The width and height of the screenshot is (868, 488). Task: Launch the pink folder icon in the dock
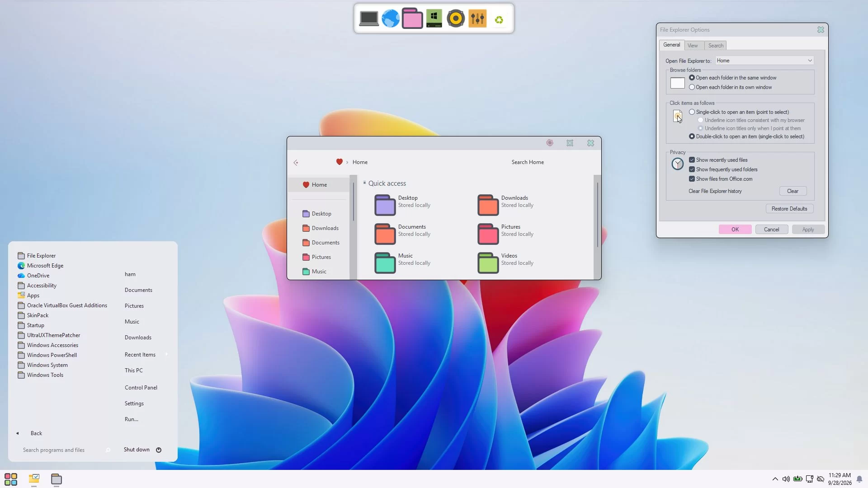point(412,19)
